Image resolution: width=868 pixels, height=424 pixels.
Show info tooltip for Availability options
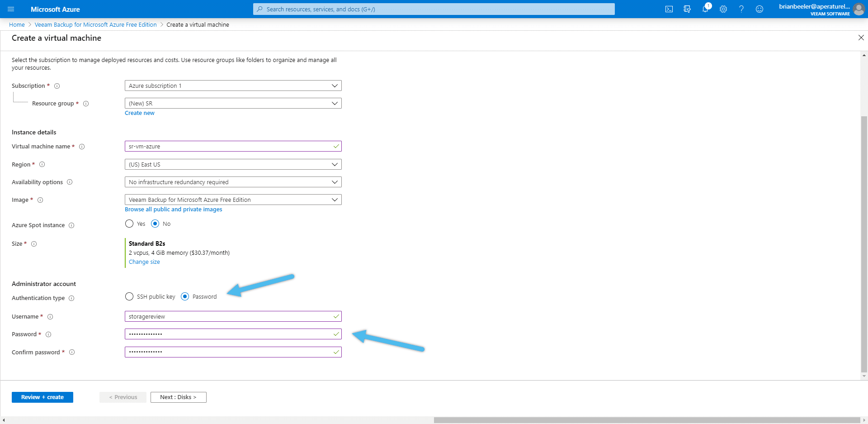pyautogui.click(x=70, y=182)
